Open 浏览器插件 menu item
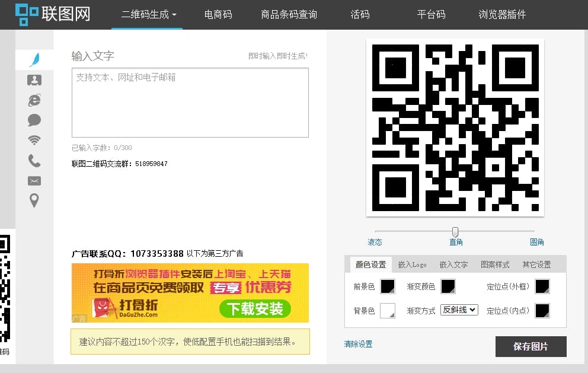The height and width of the screenshot is (373, 588). click(x=502, y=15)
